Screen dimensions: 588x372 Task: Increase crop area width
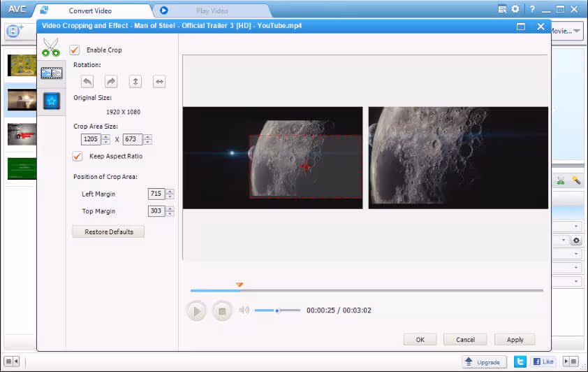pos(106,136)
